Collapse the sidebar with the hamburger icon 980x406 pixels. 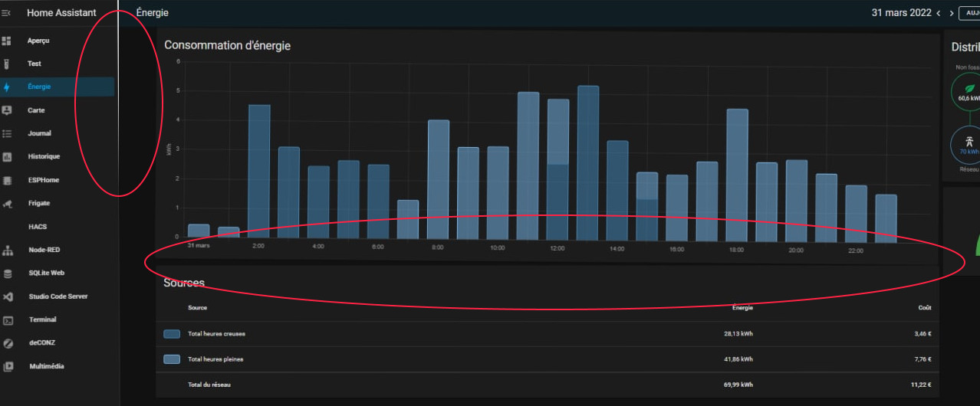tap(7, 13)
